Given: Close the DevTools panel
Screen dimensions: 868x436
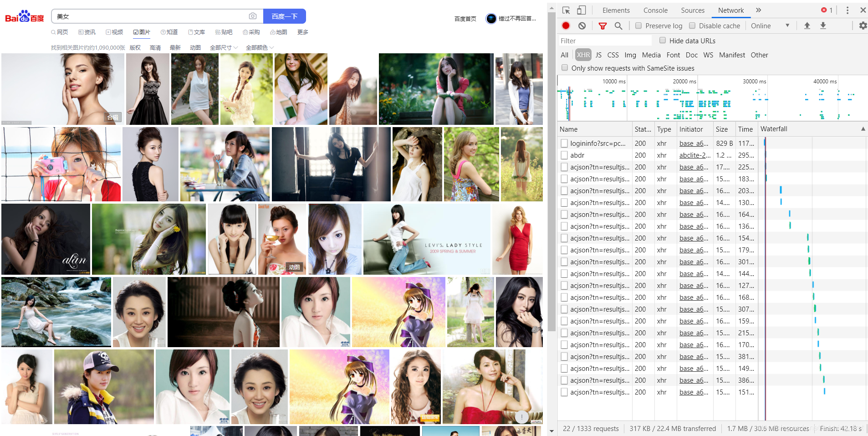Looking at the screenshot, I should pos(863,10).
